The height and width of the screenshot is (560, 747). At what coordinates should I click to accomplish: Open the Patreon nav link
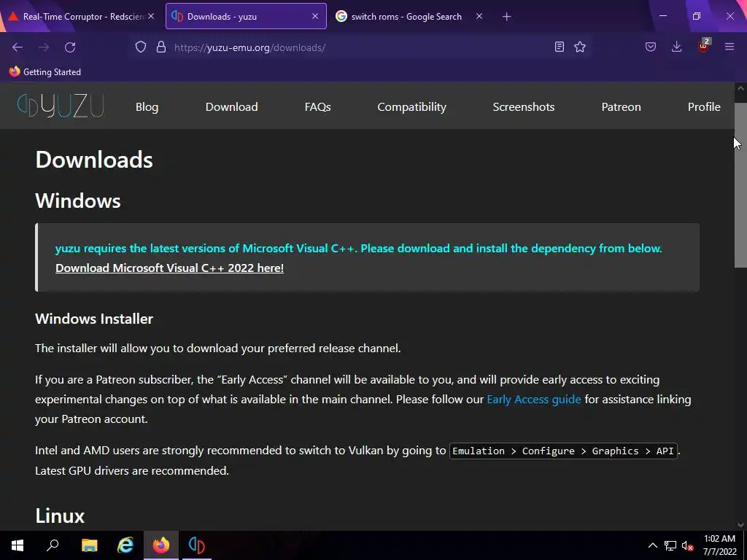coord(621,107)
